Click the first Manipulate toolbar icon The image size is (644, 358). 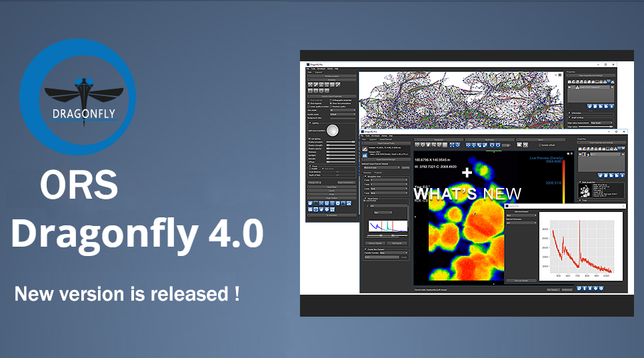tap(417, 145)
